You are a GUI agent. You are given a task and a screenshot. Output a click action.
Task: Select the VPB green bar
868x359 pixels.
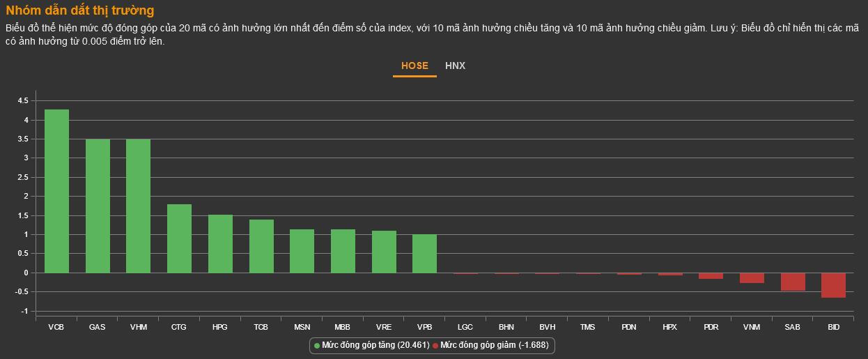(424, 254)
